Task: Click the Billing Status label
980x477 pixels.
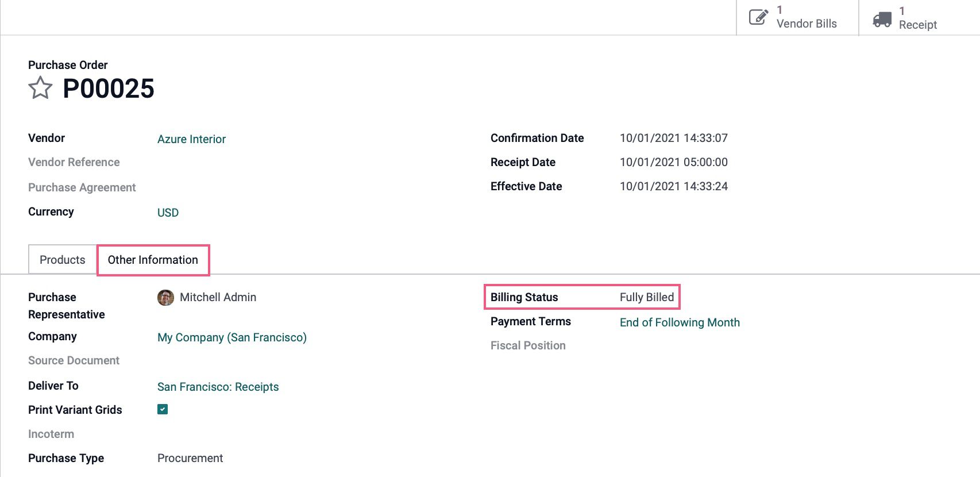Action: 524,297
